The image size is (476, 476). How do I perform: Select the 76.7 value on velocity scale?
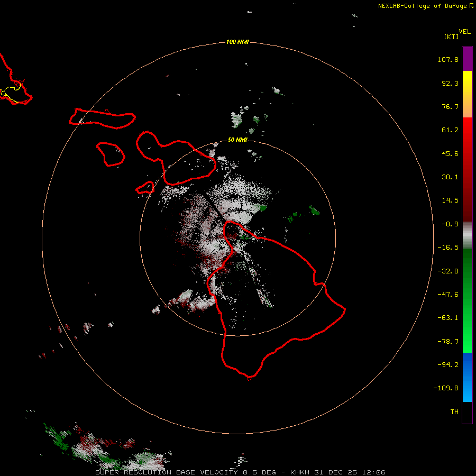tap(450, 106)
